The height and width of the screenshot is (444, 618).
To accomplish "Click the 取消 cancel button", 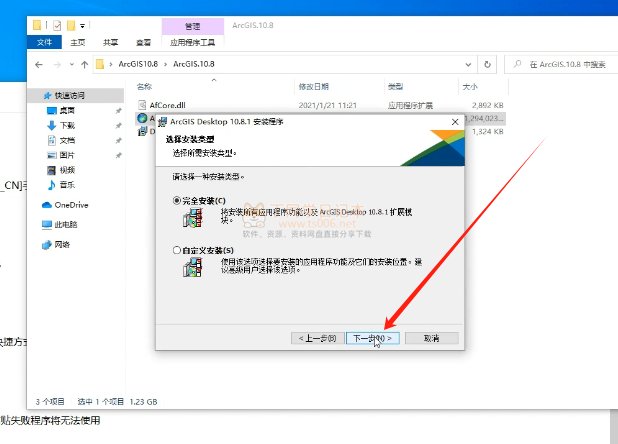I will coord(432,338).
